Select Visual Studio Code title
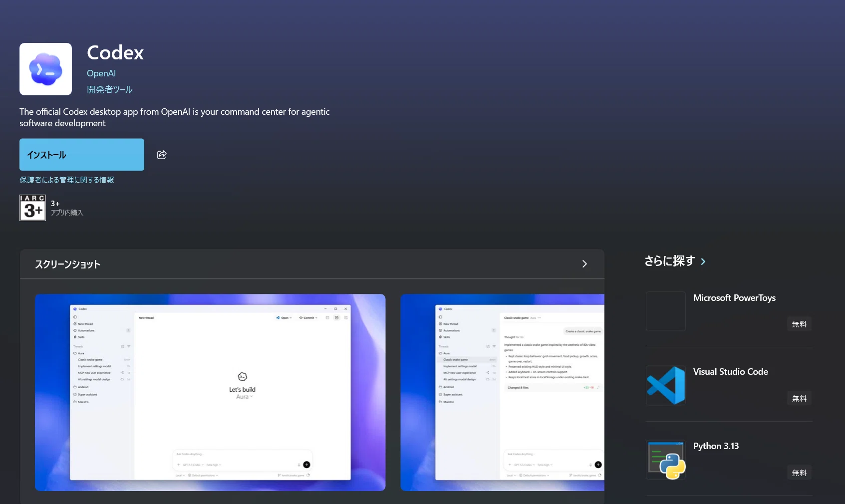 point(730,372)
